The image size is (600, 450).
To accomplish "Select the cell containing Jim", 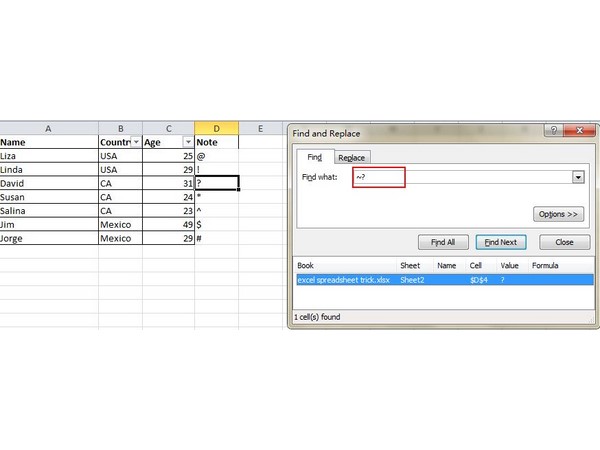I will click(49, 225).
